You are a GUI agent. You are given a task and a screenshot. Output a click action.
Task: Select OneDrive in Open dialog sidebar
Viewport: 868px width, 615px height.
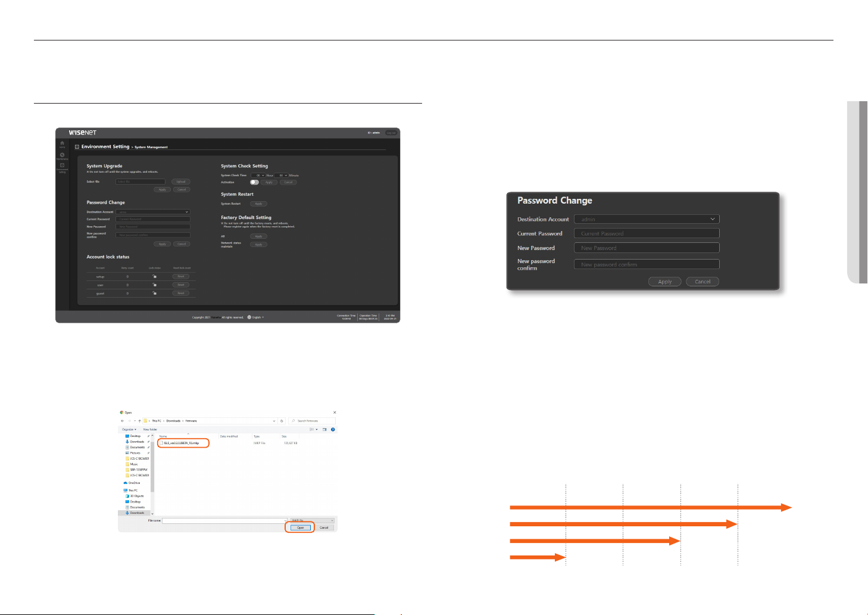132,483
